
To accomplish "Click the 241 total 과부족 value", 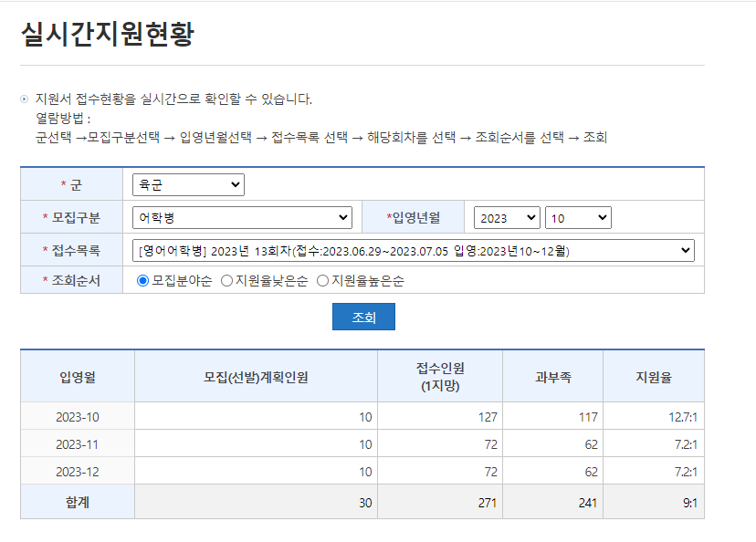I will click(x=588, y=503).
